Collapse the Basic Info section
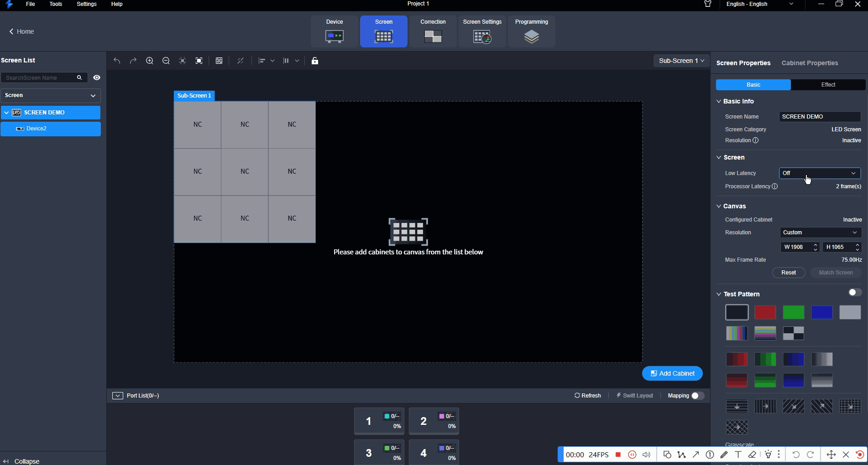 (719, 101)
